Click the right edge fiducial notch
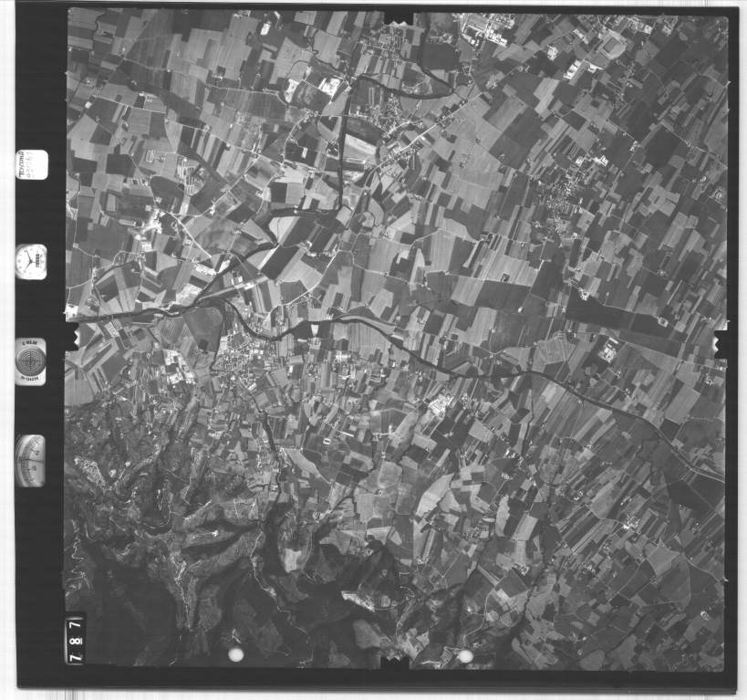The width and height of the screenshot is (747, 700). (x=720, y=344)
